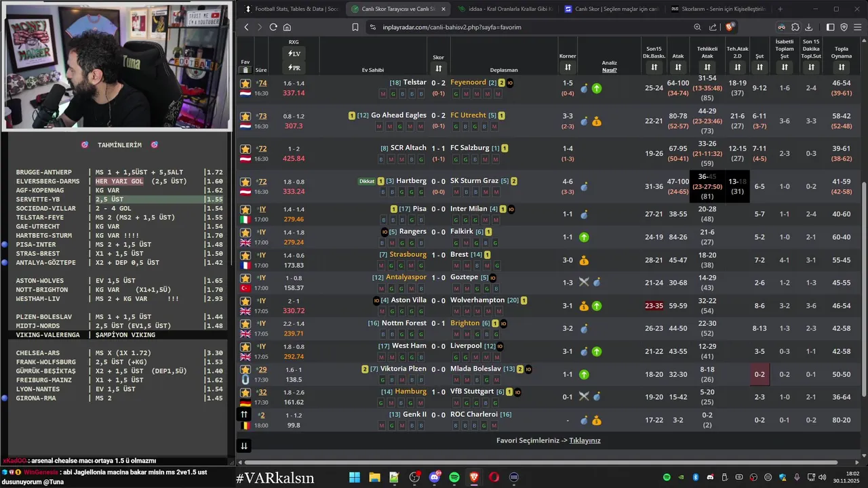Open Windows Start menu
The height and width of the screenshot is (488, 868).
click(355, 478)
